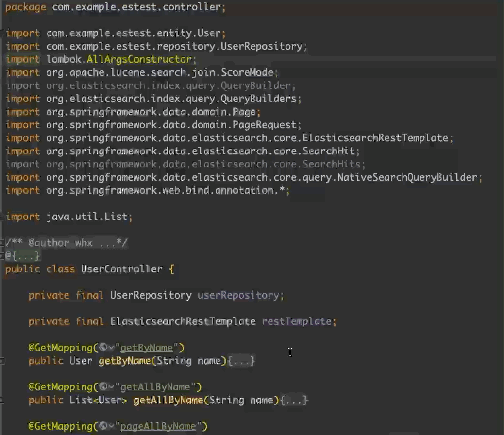Open the "getByName" URL mapping link
Image resolution: width=504 pixels, height=435 pixels.
tap(147, 348)
